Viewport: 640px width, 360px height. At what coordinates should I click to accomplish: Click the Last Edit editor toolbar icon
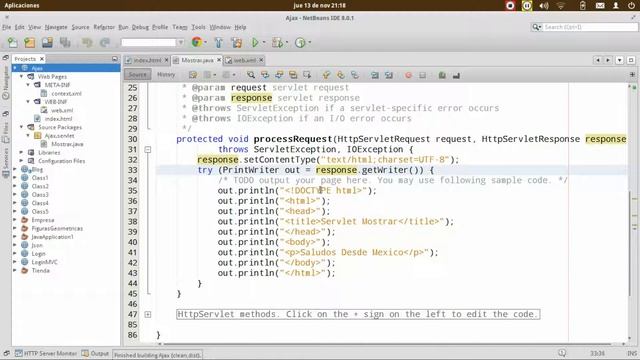click(193, 75)
